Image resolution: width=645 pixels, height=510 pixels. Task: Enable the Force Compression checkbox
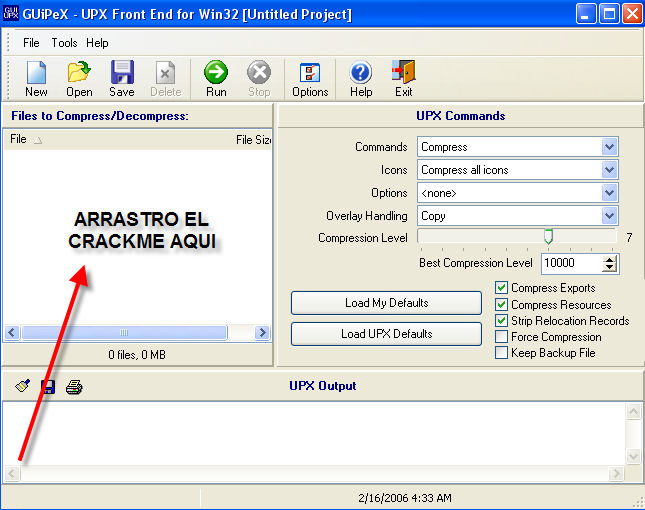point(502,337)
